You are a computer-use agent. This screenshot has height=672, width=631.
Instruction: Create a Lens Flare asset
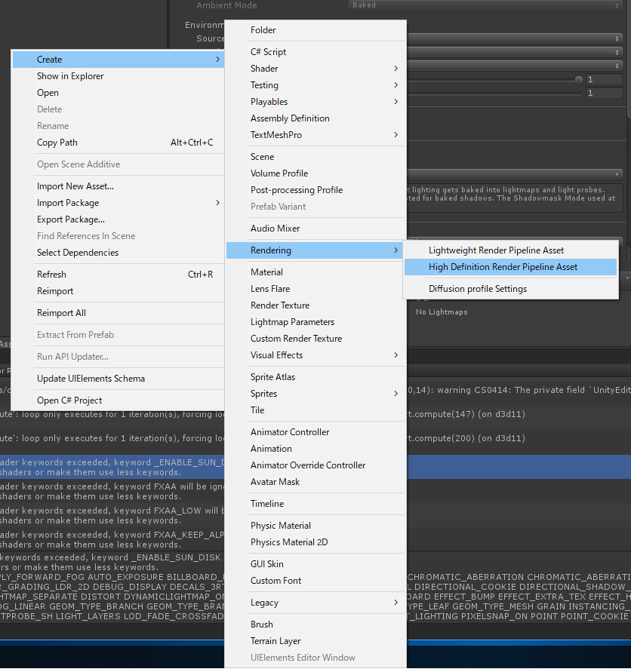point(315,289)
